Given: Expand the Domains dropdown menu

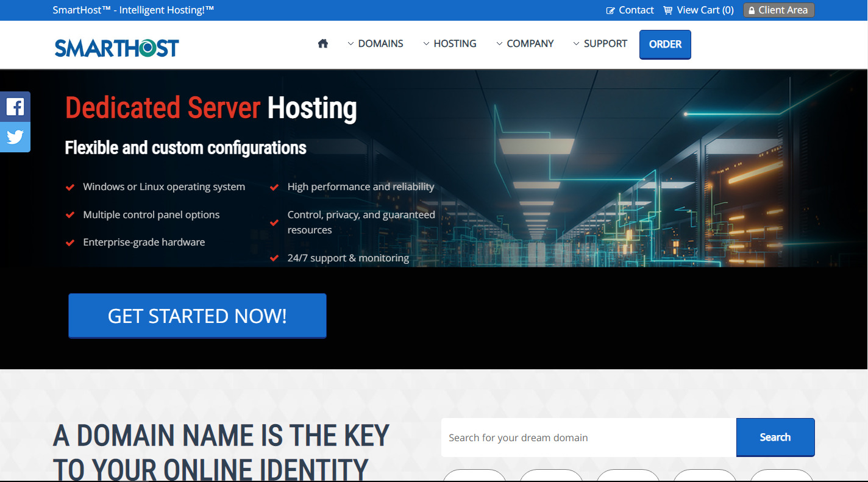Looking at the screenshot, I should (x=375, y=44).
